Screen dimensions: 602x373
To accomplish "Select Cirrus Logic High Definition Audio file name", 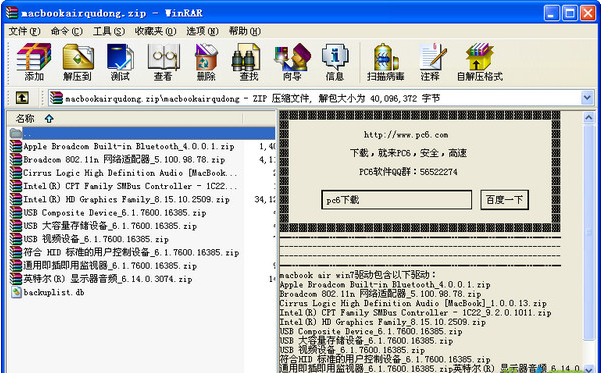I will [x=130, y=173].
